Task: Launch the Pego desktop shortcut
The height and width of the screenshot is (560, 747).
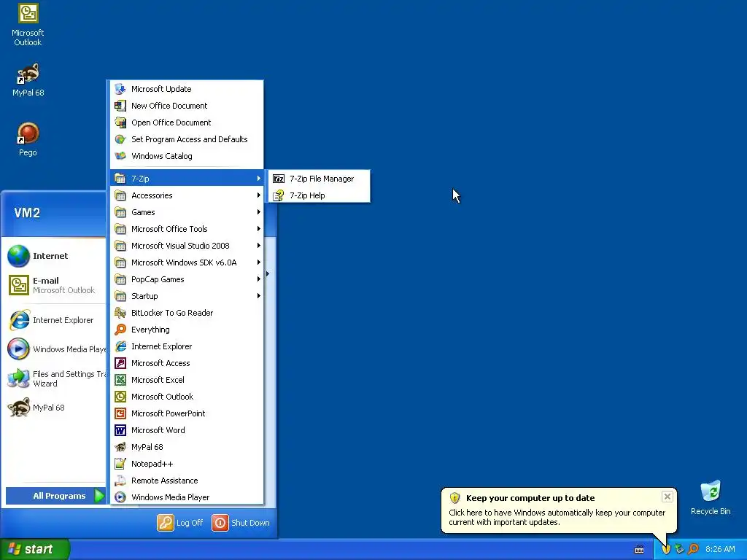Action: (x=28, y=139)
